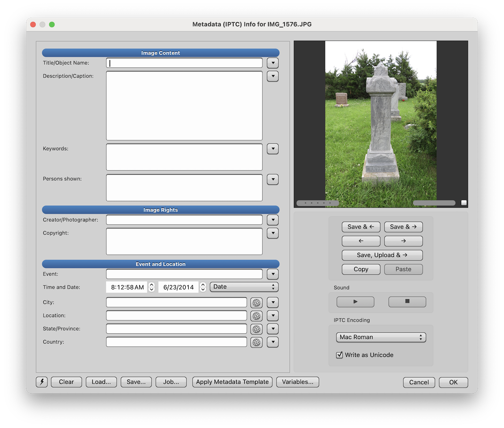
Task: Expand the Keywords field dropdown arrow
Action: point(273,149)
